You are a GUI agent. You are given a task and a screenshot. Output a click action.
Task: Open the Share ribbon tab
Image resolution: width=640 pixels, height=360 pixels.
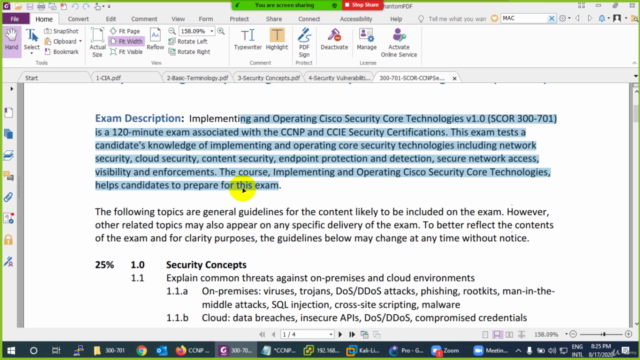pos(274,19)
